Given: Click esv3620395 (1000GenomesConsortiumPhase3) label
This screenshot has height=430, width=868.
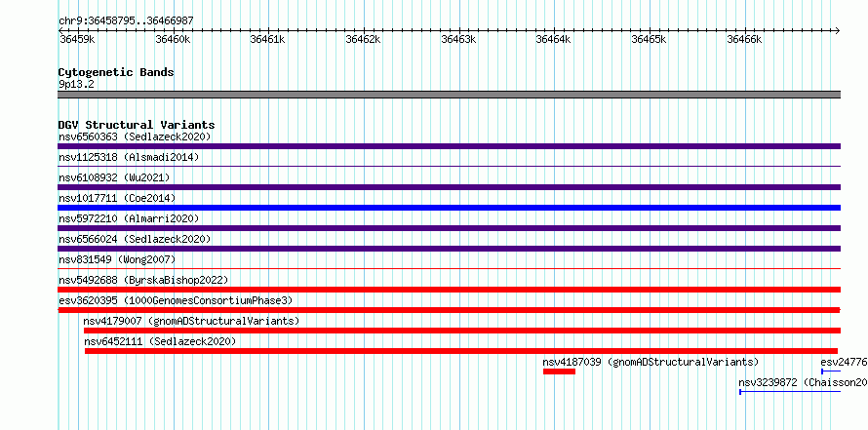Looking at the screenshot, I should tap(176, 300).
